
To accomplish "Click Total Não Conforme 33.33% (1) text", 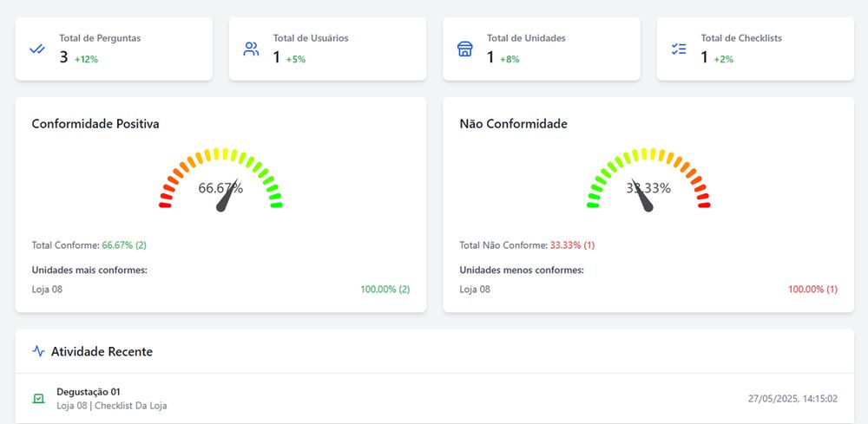I will tap(527, 245).
